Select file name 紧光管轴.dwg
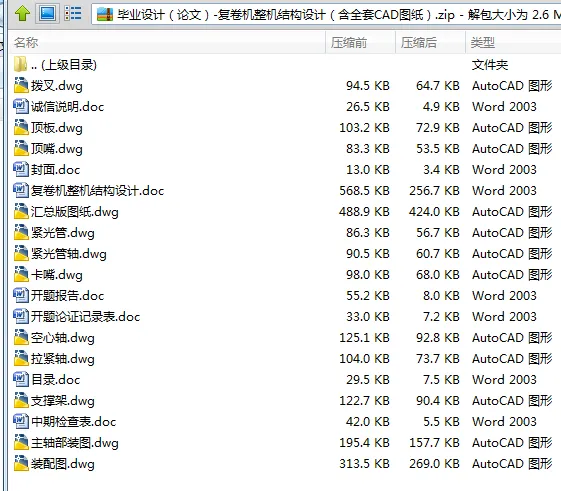 69,254
